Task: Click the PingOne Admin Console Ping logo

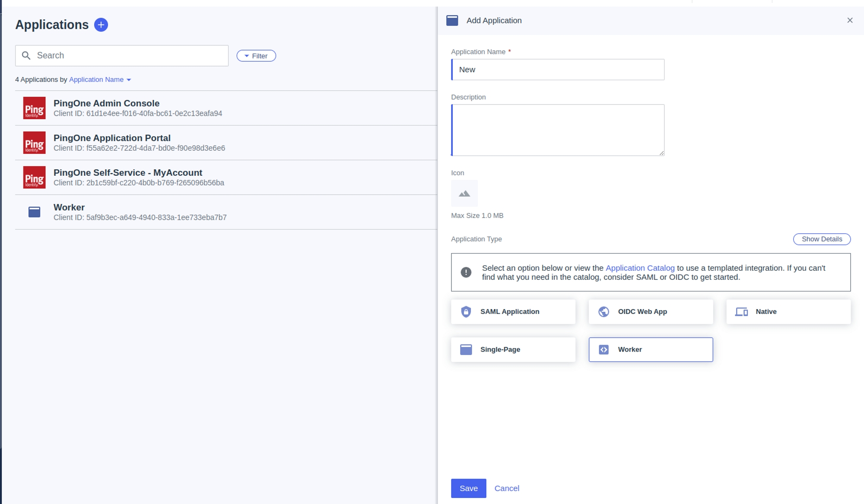Action: point(34,108)
